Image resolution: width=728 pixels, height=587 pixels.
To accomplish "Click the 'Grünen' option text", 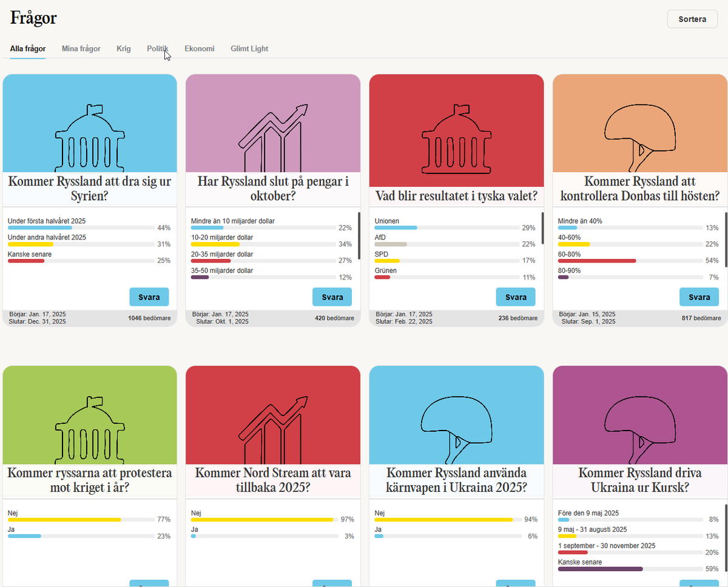I will click(385, 270).
